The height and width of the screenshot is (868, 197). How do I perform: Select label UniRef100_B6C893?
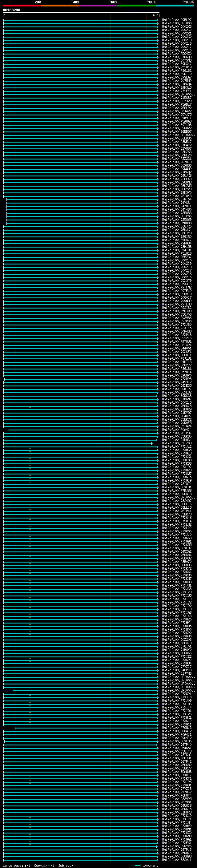click(x=176, y=857)
